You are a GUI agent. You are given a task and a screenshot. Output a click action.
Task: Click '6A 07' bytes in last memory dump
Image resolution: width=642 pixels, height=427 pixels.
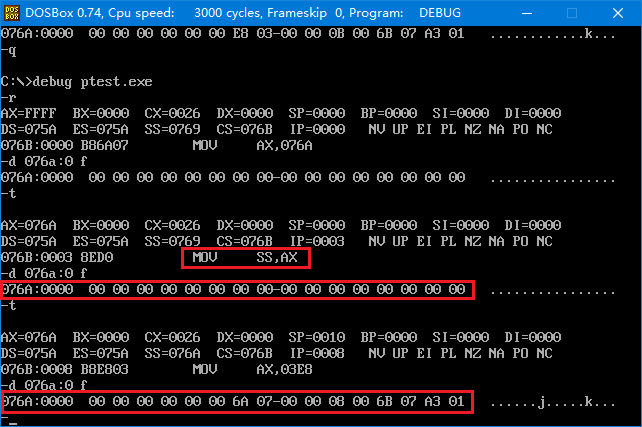point(253,401)
